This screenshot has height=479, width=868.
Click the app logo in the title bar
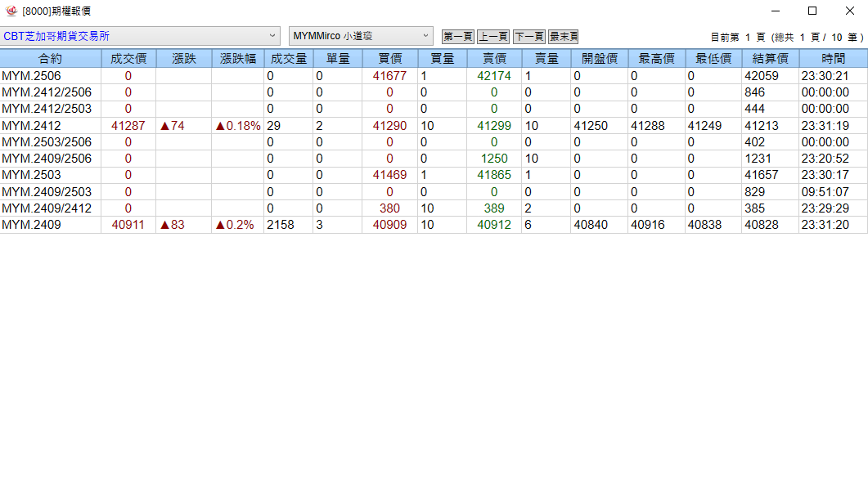[11, 11]
